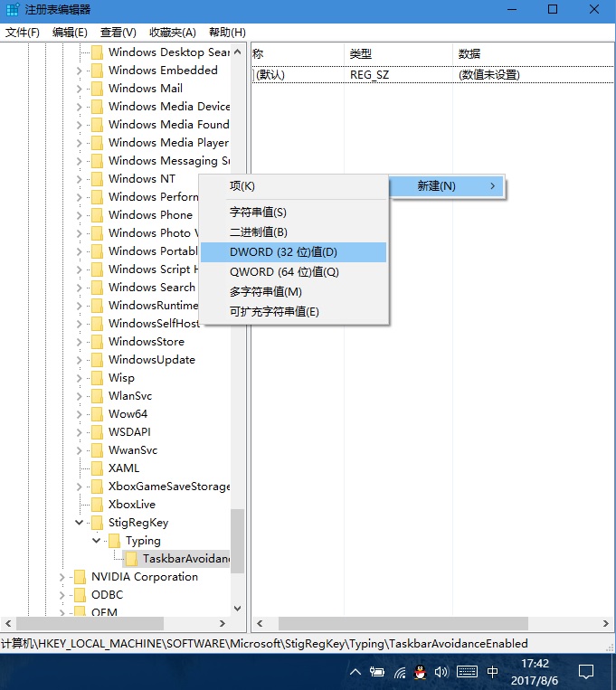Viewport: 616px width, 690px height.
Task: Click the tree pane down scroll arrow
Action: coord(237,609)
